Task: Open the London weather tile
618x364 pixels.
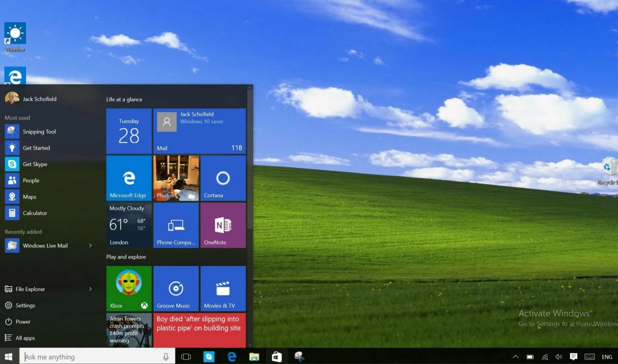Action: tap(129, 225)
